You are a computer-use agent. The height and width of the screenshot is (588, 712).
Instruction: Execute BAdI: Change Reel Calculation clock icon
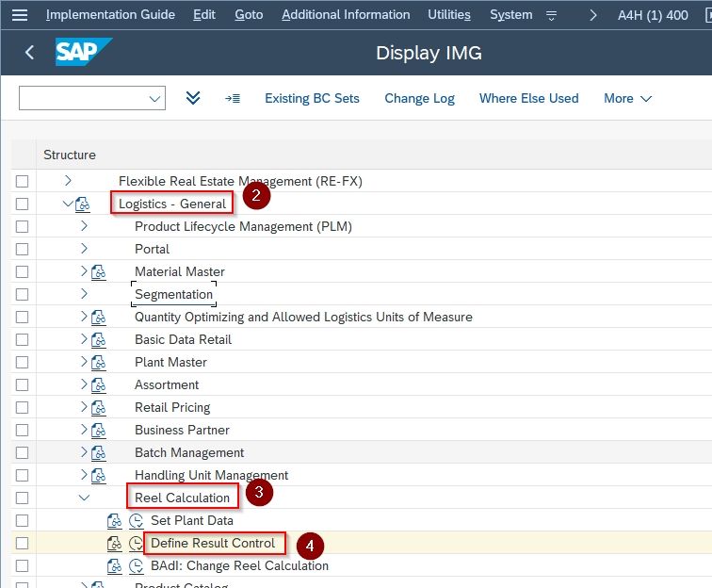tap(137, 565)
